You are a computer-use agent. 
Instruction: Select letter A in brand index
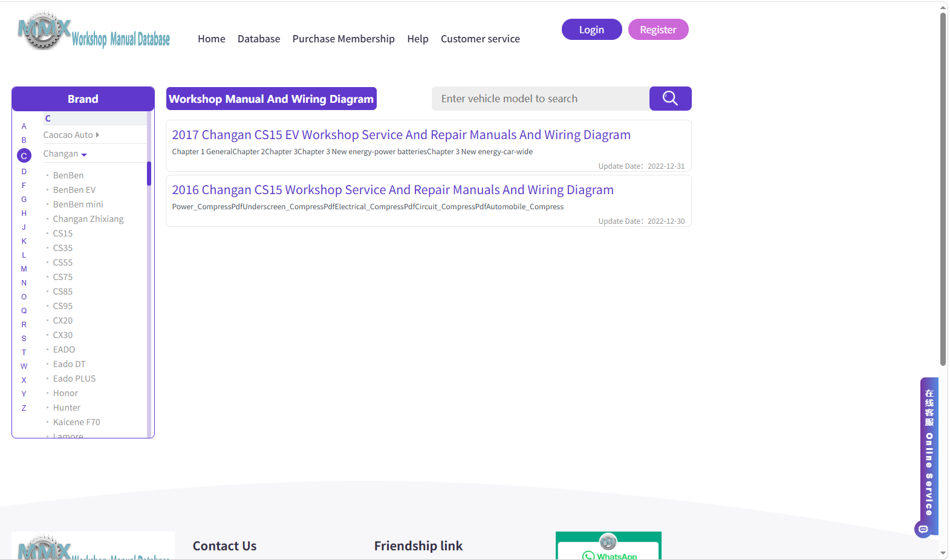pos(24,126)
